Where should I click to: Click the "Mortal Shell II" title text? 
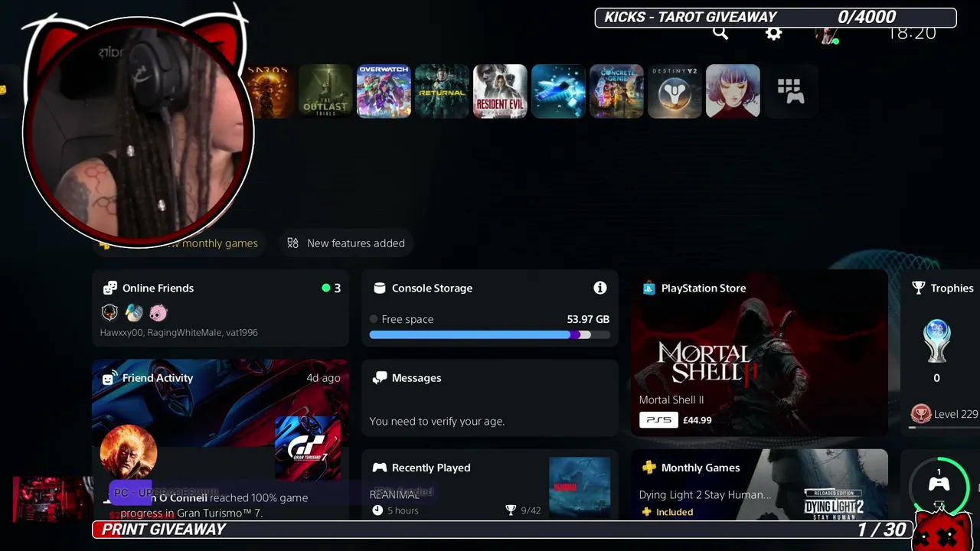[671, 399]
